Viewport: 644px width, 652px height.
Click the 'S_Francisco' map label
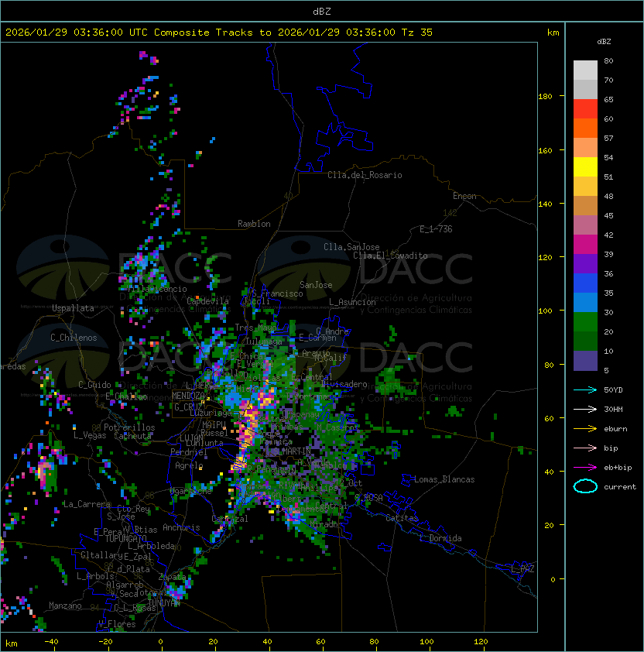[277, 293]
